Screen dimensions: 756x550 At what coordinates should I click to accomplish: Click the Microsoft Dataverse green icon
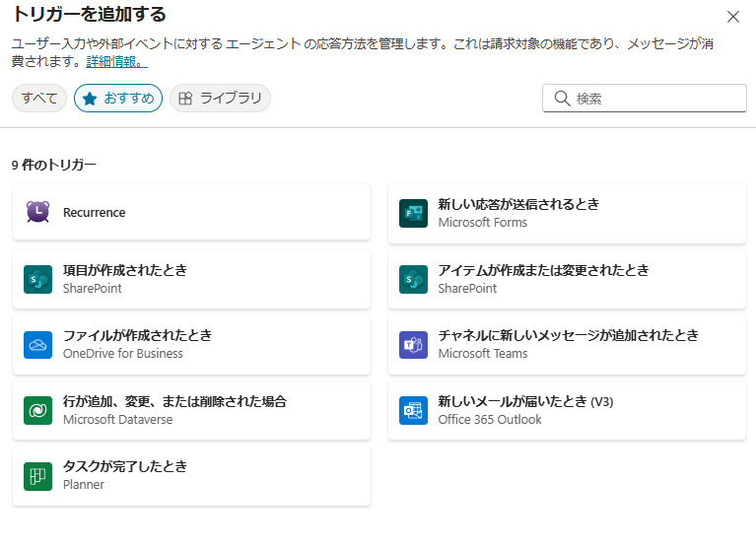tap(37, 410)
